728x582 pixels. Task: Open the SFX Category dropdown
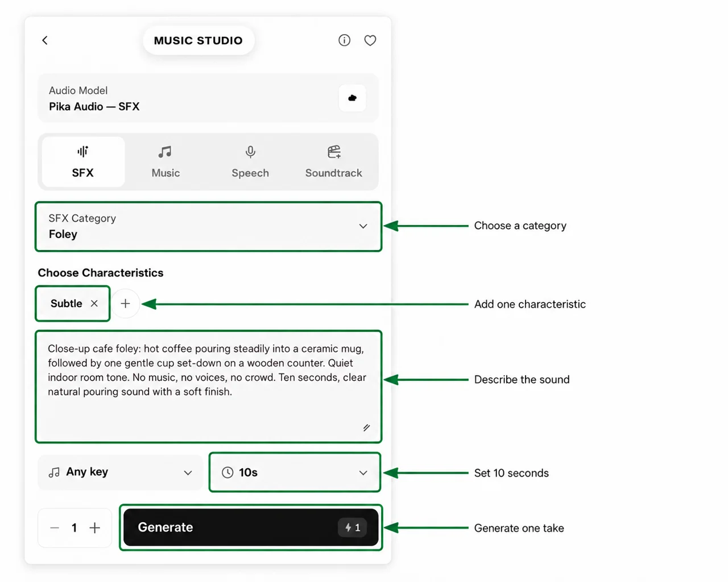pyautogui.click(x=208, y=226)
